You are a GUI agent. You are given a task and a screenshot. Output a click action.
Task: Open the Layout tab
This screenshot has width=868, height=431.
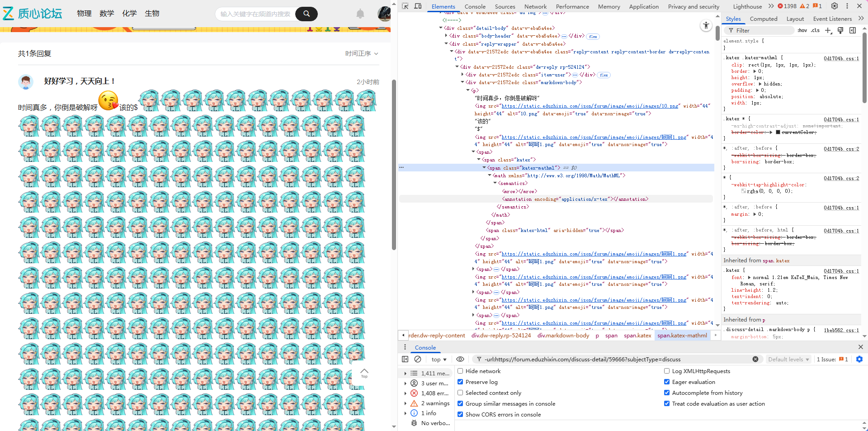pos(795,19)
